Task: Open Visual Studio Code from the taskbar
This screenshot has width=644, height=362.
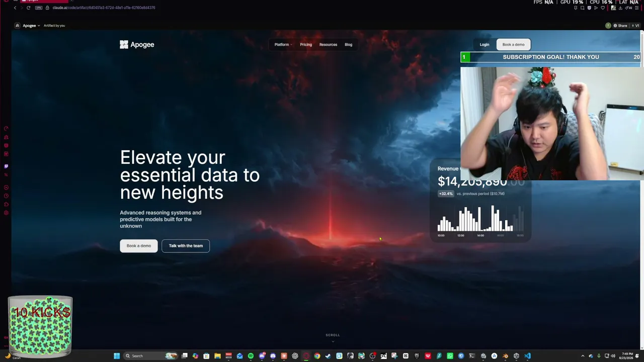Action: (527, 356)
